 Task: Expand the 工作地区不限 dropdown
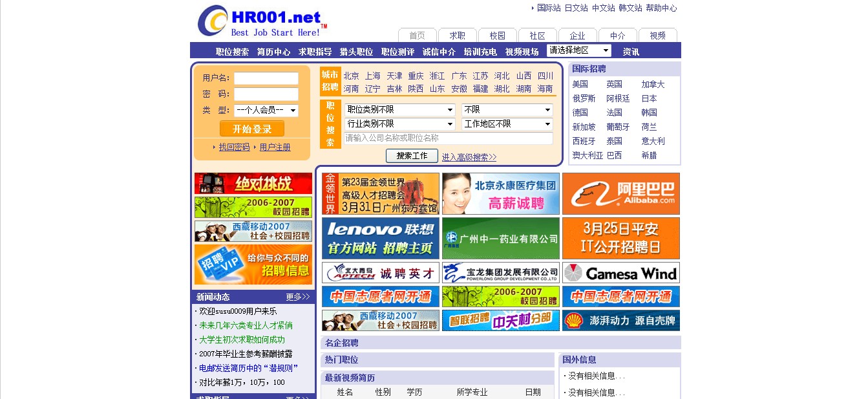[507, 124]
